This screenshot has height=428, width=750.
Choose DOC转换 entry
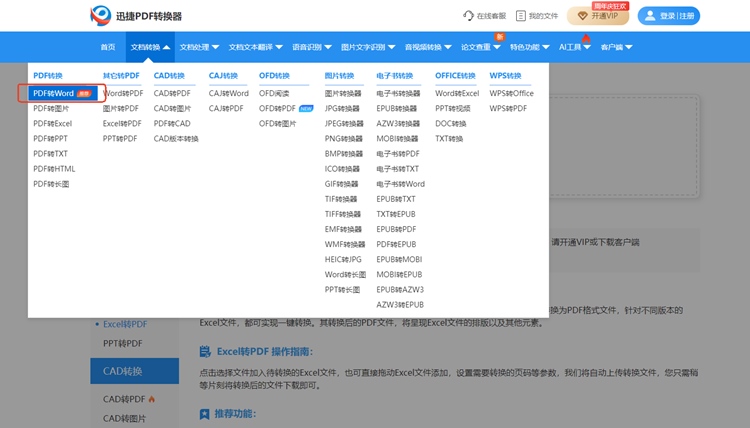coord(451,123)
